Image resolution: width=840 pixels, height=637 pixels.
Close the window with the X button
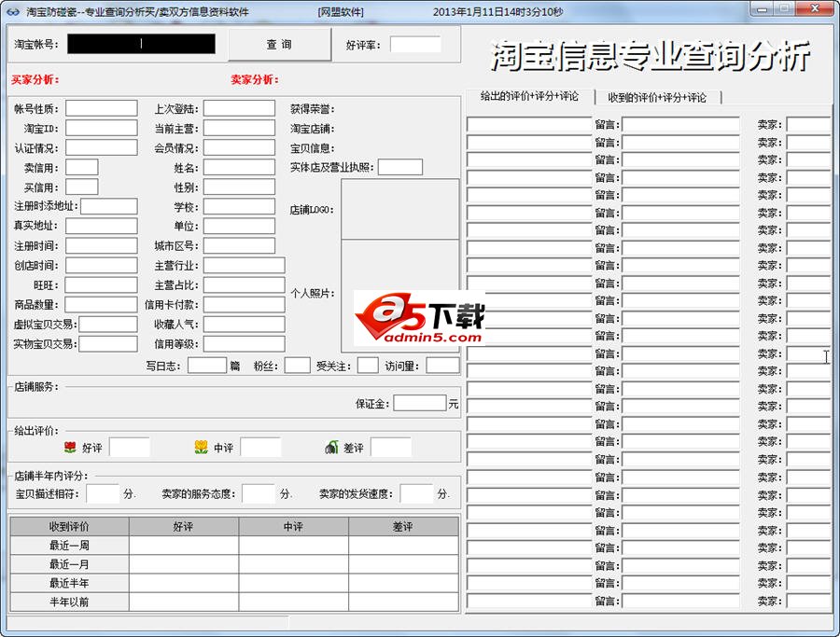pyautogui.click(x=815, y=9)
